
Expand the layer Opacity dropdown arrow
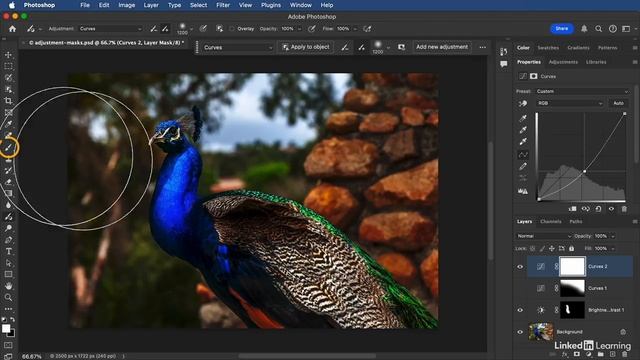[x=613, y=236]
